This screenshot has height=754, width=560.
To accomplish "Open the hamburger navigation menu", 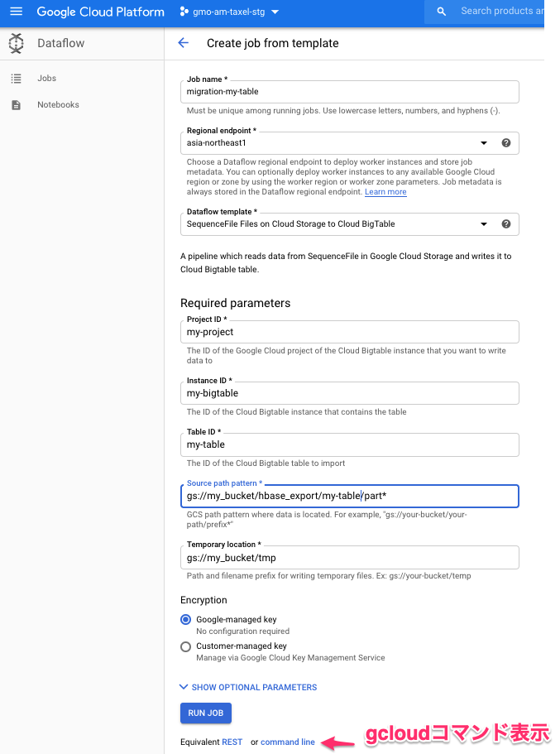I will [17, 11].
